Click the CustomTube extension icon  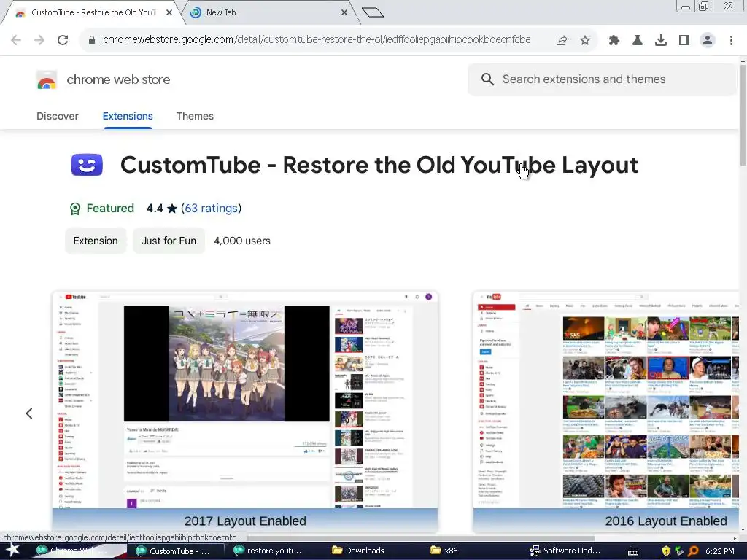pyautogui.click(x=87, y=165)
